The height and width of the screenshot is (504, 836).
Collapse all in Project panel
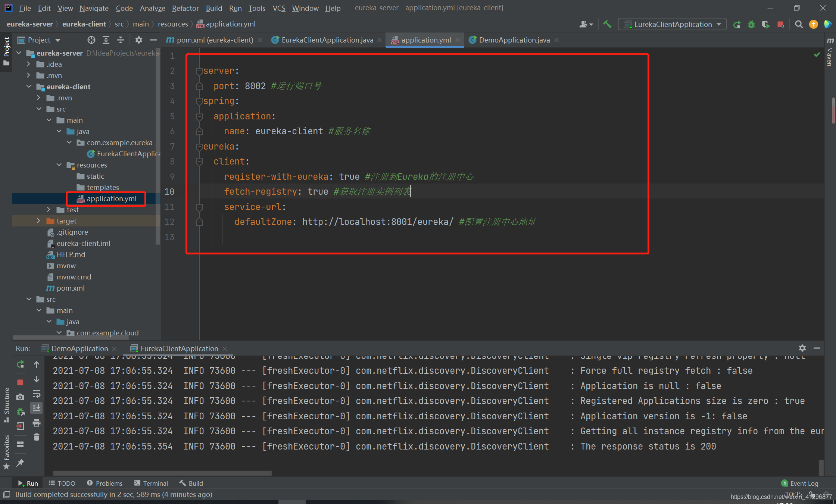121,40
